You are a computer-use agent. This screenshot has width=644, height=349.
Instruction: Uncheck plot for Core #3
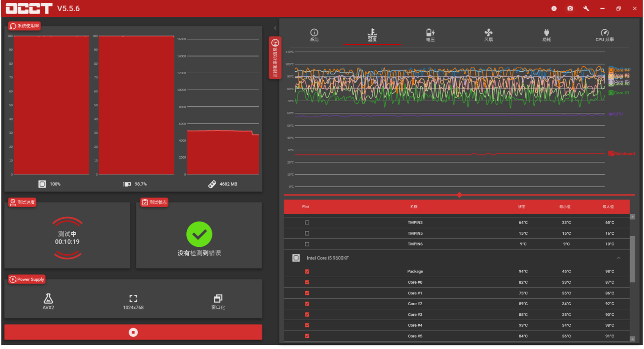click(307, 314)
